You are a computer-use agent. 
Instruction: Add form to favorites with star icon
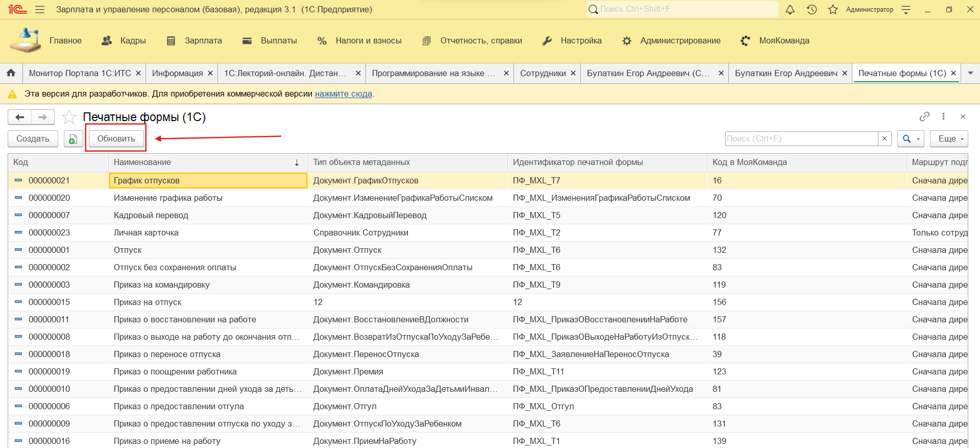69,117
